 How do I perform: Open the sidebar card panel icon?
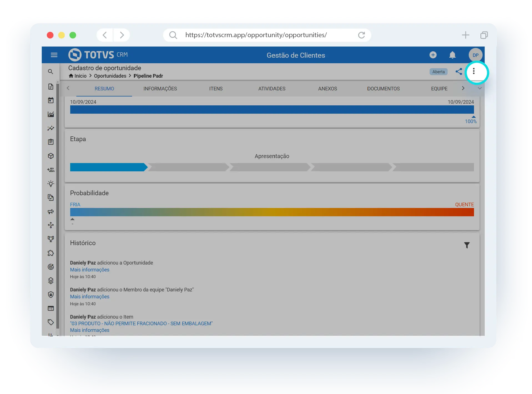pyautogui.click(x=51, y=308)
